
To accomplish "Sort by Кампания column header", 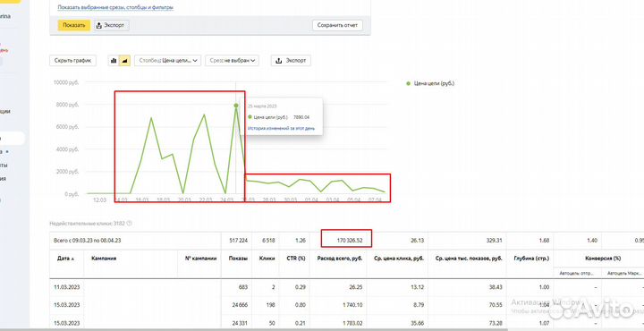I will point(104,259).
